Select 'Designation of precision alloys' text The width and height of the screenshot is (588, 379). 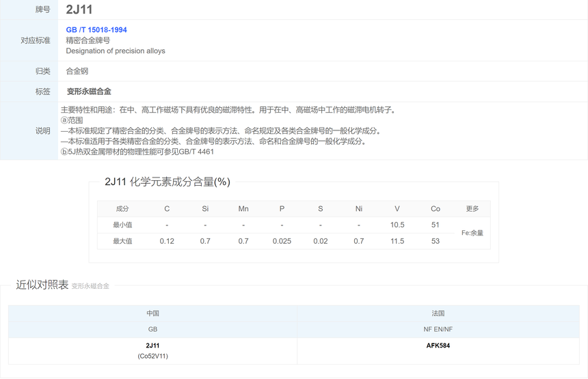coord(116,51)
